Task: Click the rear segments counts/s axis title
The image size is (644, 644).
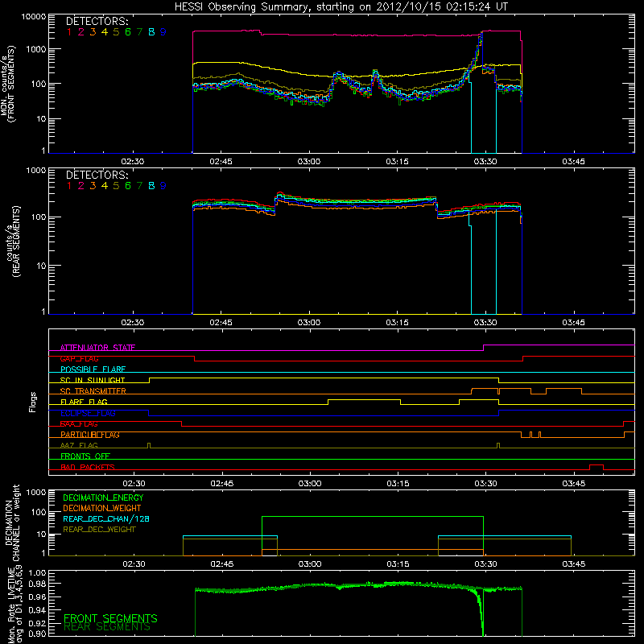Action: 13,242
